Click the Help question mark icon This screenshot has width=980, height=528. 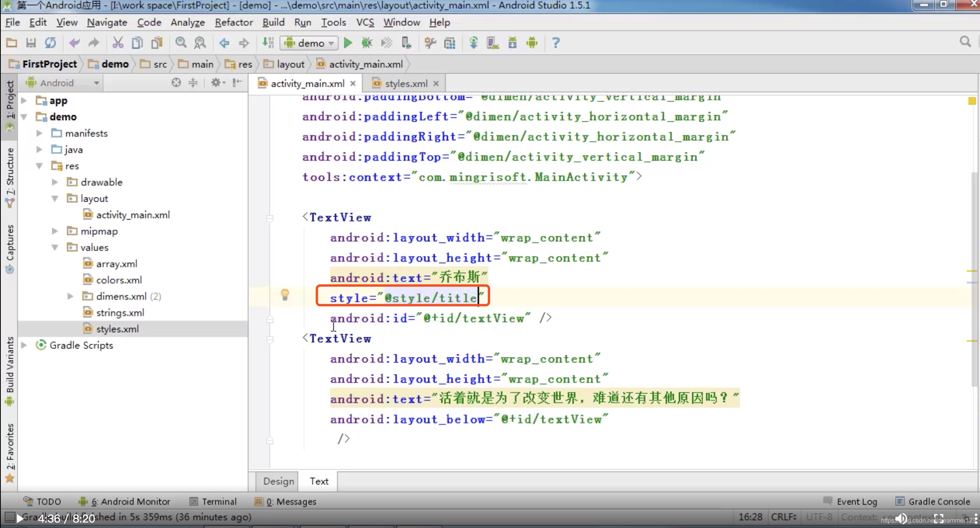[x=556, y=43]
